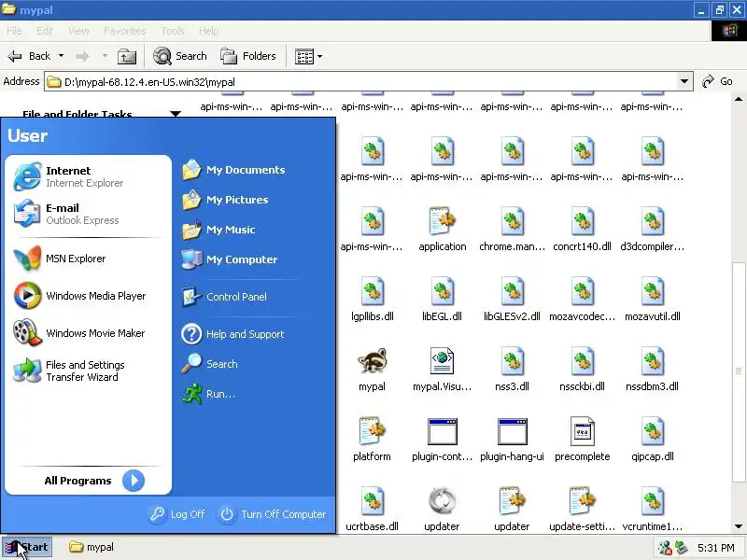Open My Documents folder
747x560 pixels.
[x=233, y=170]
